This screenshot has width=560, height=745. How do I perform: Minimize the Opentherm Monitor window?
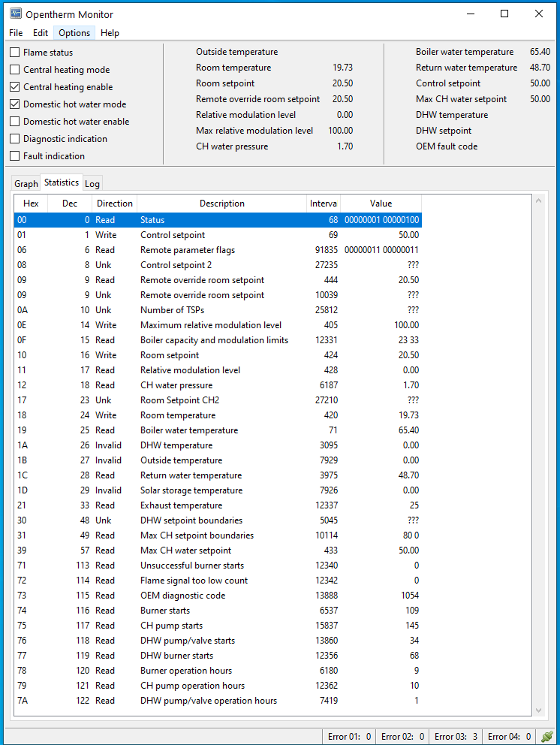(x=471, y=14)
